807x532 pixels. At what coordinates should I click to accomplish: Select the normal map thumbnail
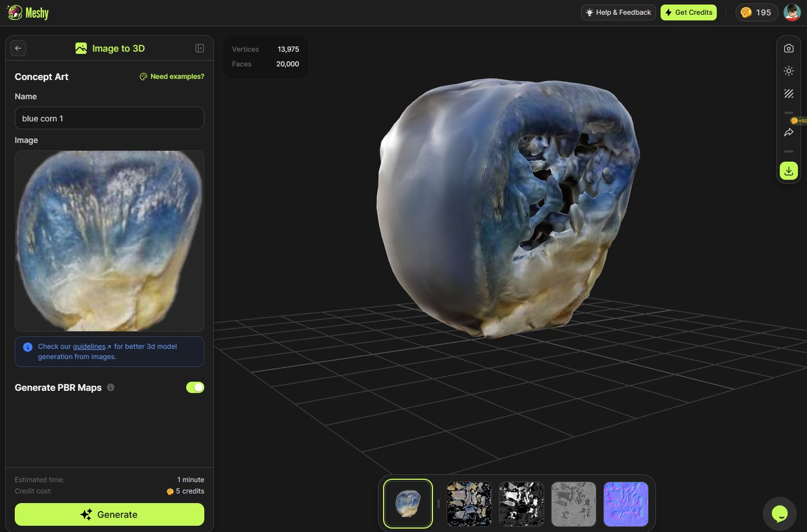[625, 504]
